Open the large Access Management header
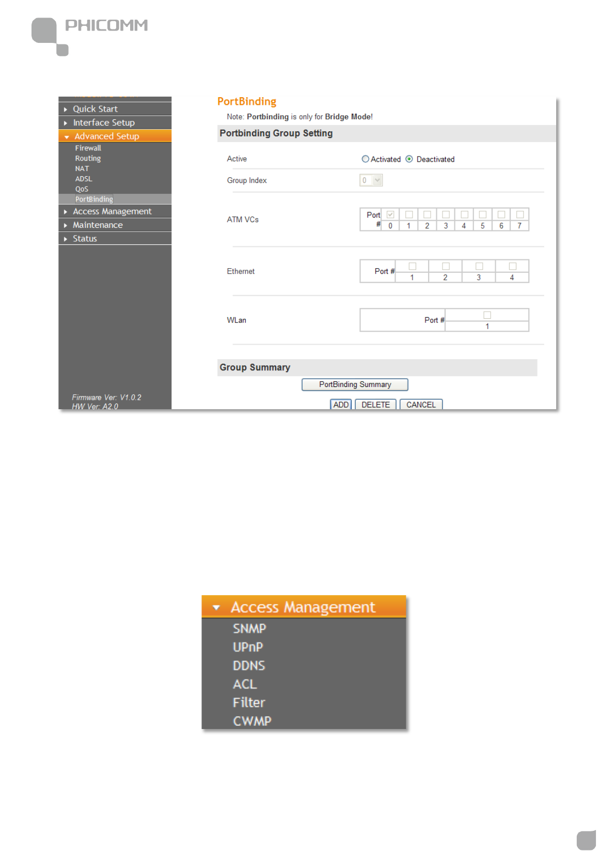This screenshot has height=868, width=615. tap(304, 607)
